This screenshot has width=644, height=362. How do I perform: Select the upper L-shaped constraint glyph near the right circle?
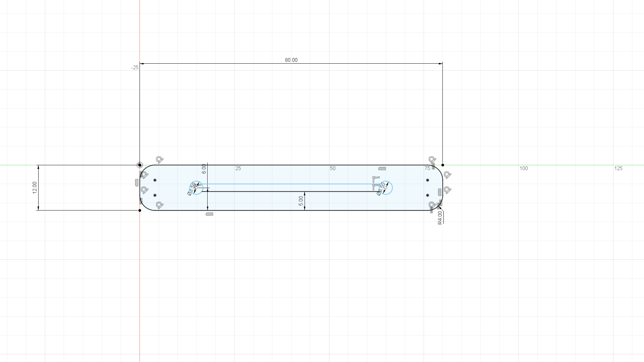tap(376, 179)
